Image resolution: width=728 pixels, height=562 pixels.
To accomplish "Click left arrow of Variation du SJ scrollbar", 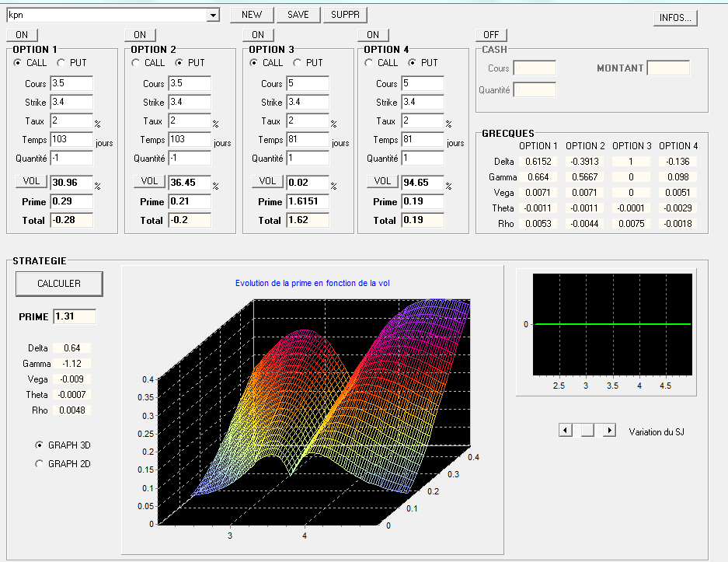I will (x=566, y=431).
